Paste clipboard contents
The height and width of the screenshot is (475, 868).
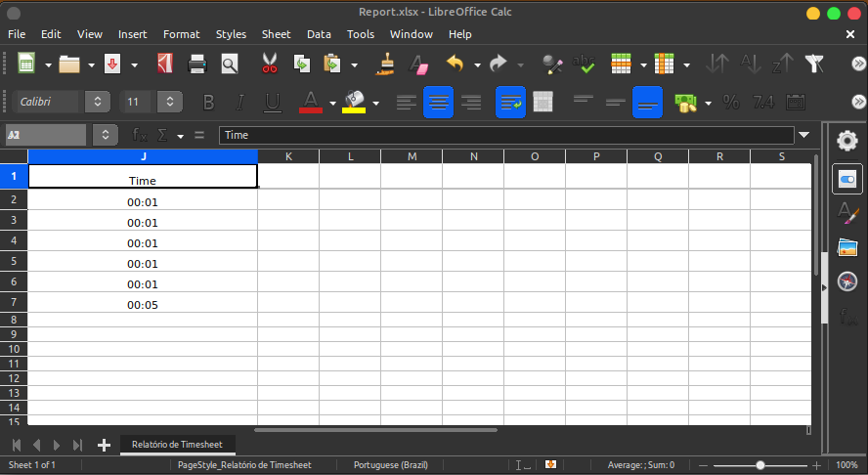332,65
